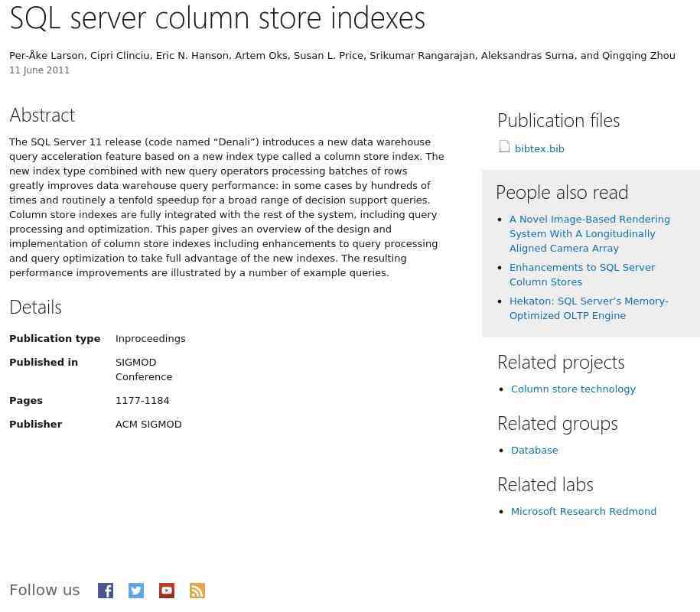This screenshot has height=612, width=700.
Task: Click the 'Publisher' label
Action: coord(36,424)
